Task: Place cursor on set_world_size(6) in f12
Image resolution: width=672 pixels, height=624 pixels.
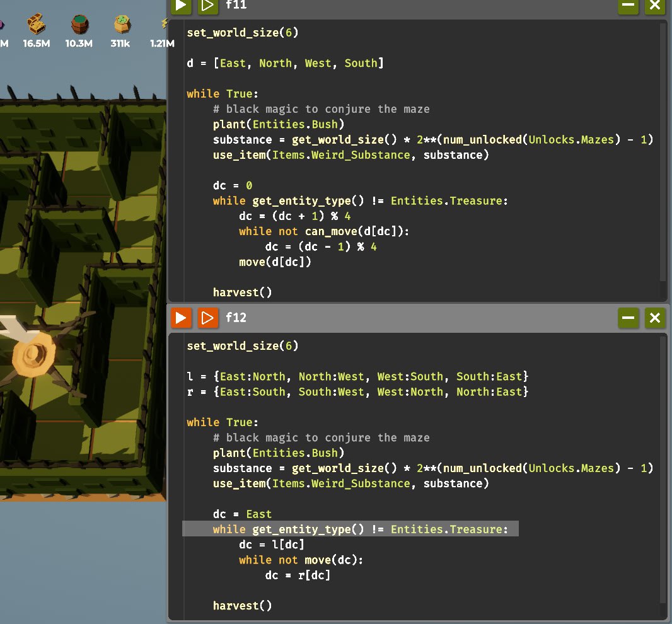Action: tap(242, 346)
